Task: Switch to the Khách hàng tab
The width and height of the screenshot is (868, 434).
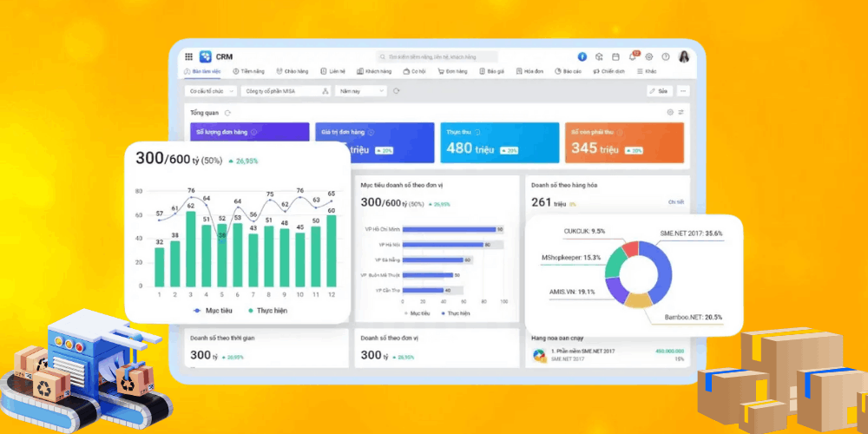Action: (374, 71)
